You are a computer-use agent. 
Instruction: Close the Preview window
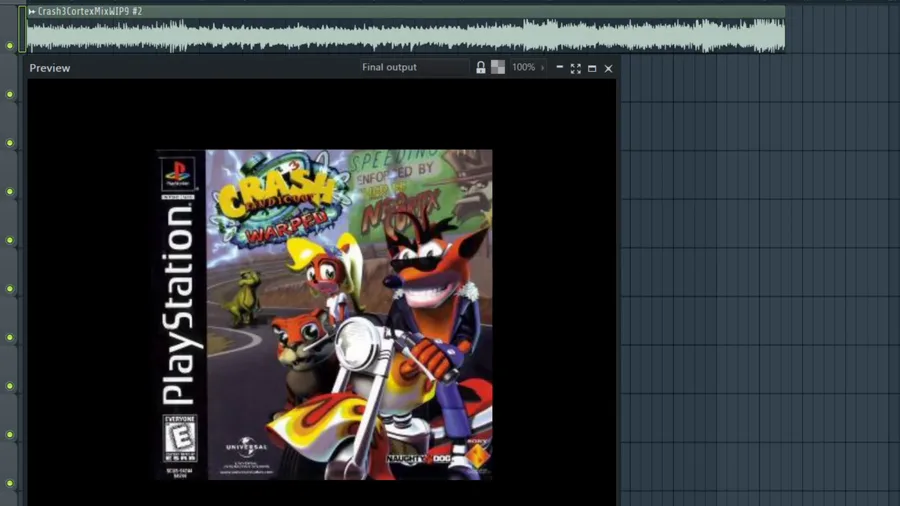pyautogui.click(x=608, y=68)
